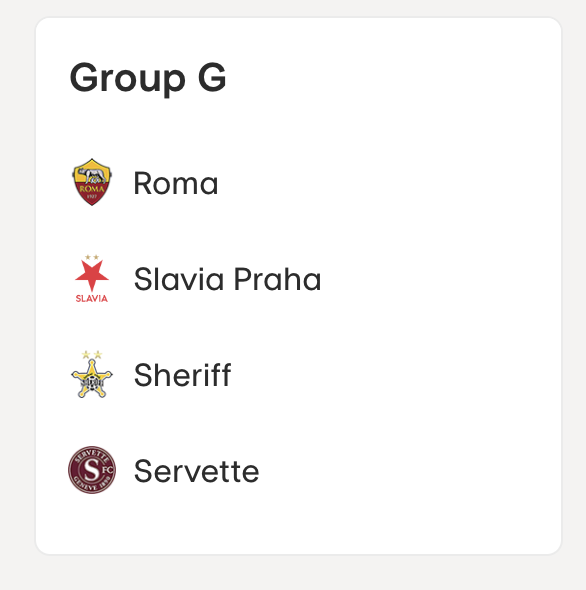Image resolution: width=586 pixels, height=590 pixels.
Task: Click the wolf emblem inside Roma crest
Action: (x=91, y=176)
